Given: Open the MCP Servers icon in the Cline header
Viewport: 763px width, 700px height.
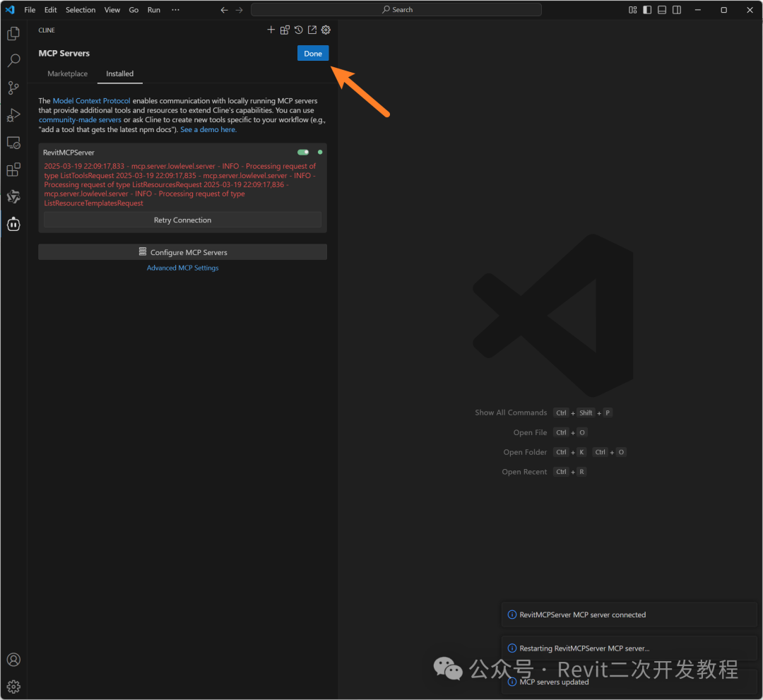Looking at the screenshot, I should (x=285, y=30).
